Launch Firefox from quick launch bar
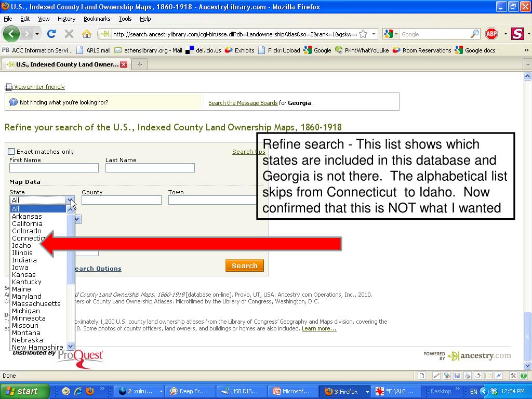Screen dimensions: 532x399 coord(90,391)
